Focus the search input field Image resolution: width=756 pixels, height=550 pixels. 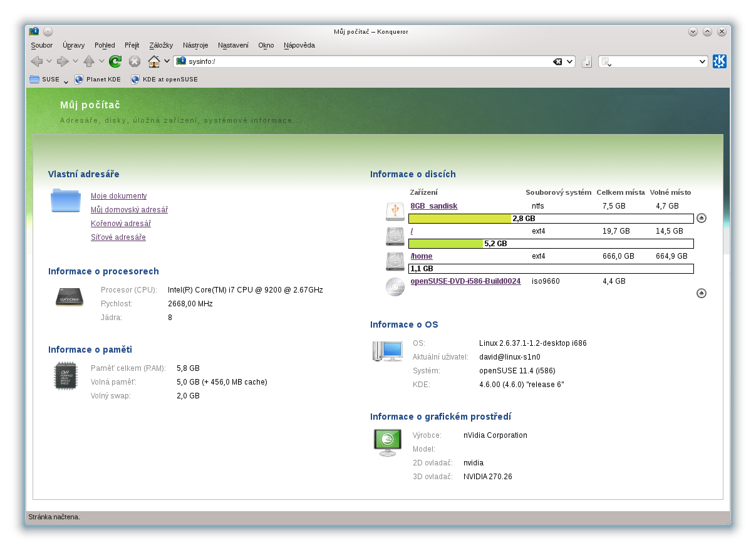pos(654,61)
